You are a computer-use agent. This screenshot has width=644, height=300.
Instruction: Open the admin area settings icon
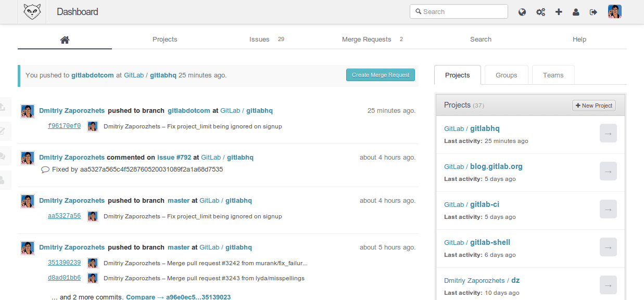tap(540, 11)
